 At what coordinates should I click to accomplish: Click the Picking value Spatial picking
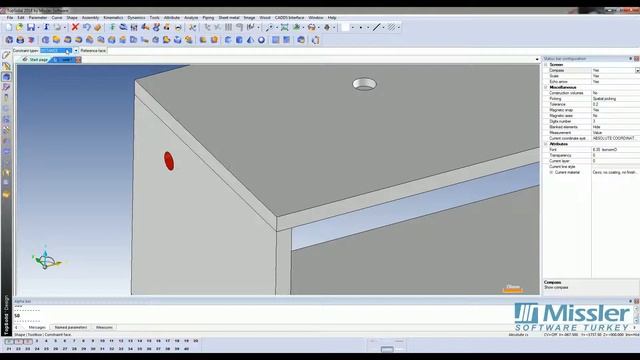616,99
